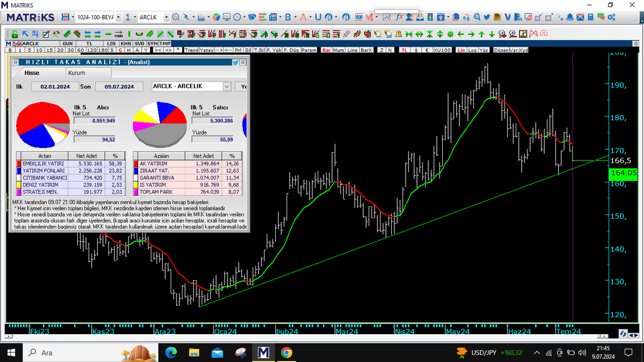Click the Param button
The image size is (644, 362).
[309, 50]
